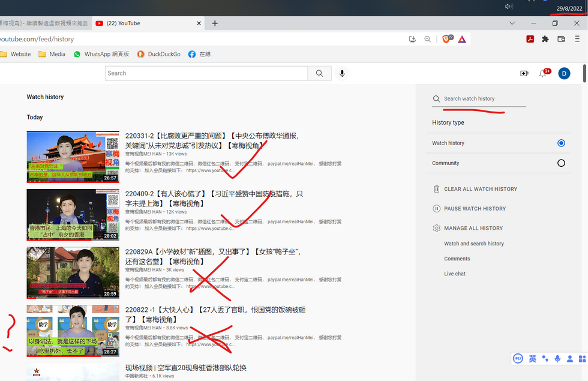Open a new browser tab with plus

215,23
